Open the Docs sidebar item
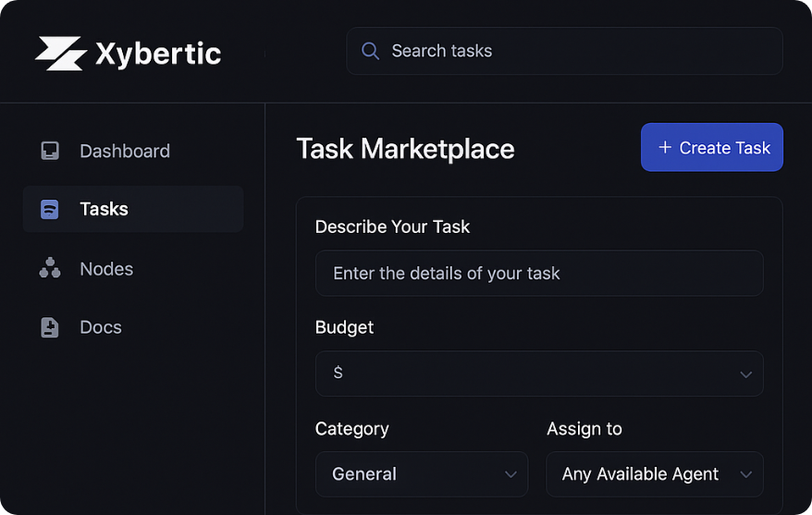Screen dimensions: 812x515 click(101, 327)
